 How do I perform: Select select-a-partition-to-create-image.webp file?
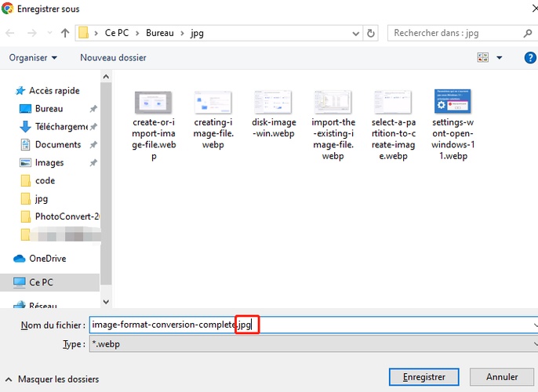point(393,125)
